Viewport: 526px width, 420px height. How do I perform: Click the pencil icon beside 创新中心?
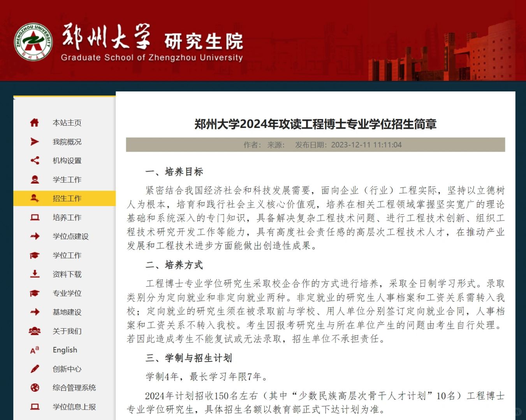(35, 369)
